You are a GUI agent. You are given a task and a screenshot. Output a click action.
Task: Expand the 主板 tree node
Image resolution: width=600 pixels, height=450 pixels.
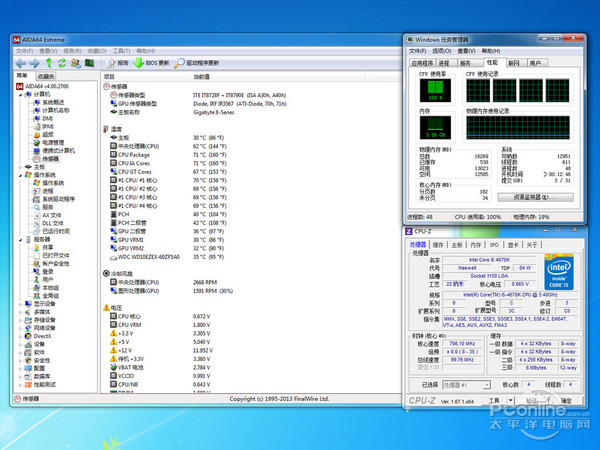point(20,167)
